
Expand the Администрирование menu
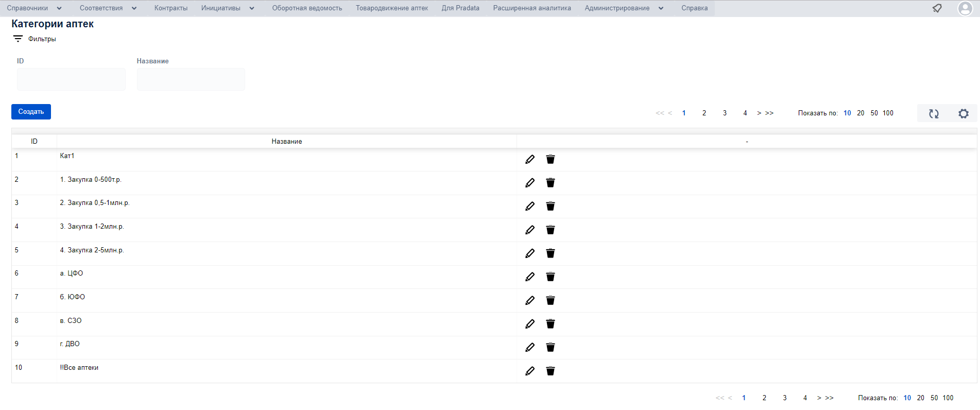(x=624, y=8)
